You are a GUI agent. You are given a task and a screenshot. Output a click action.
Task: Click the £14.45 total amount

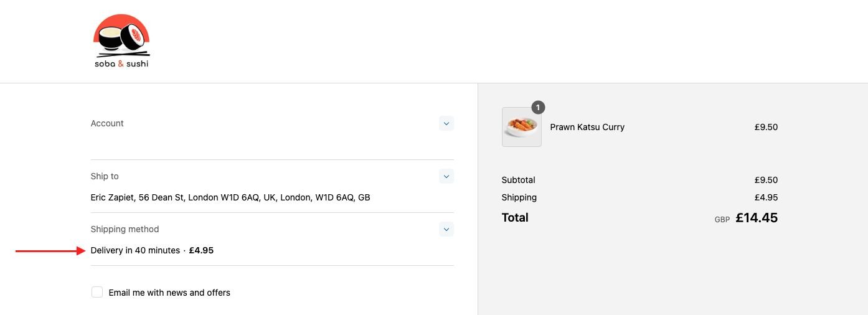click(757, 218)
